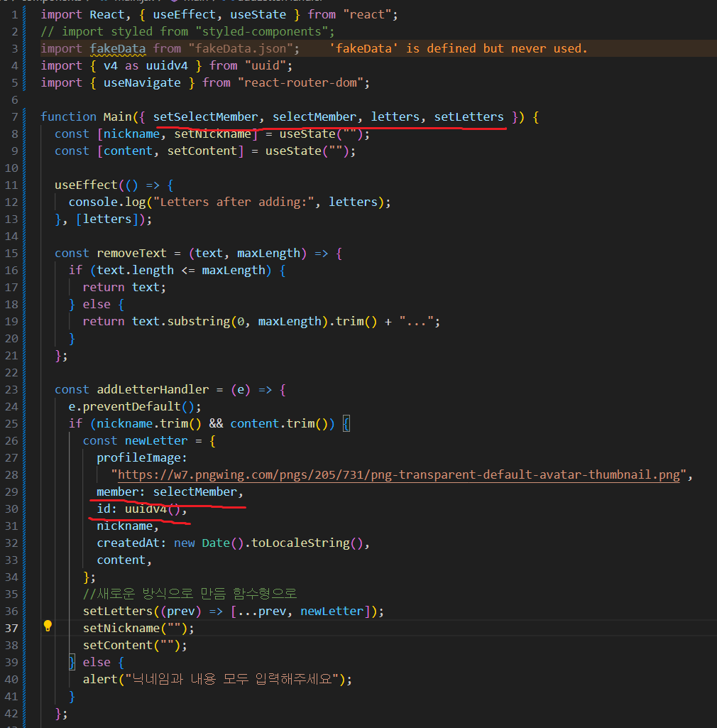
Task: Select the "react-router-dom" module string
Action: coord(301,82)
